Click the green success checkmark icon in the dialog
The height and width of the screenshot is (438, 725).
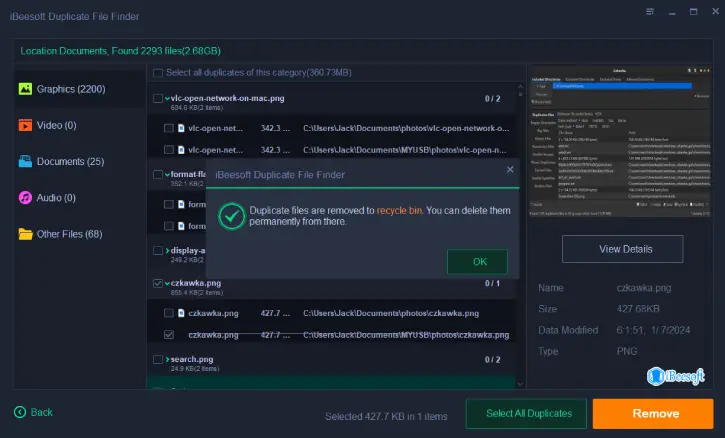(232, 216)
